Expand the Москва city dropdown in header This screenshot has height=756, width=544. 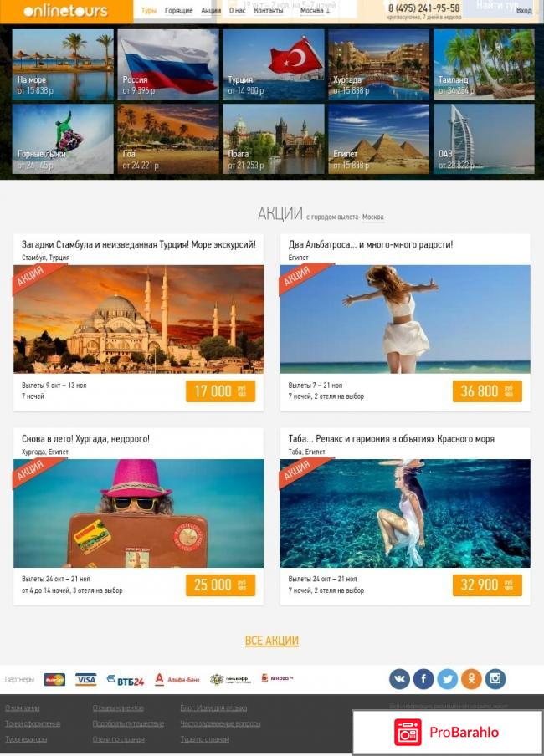coord(315,10)
